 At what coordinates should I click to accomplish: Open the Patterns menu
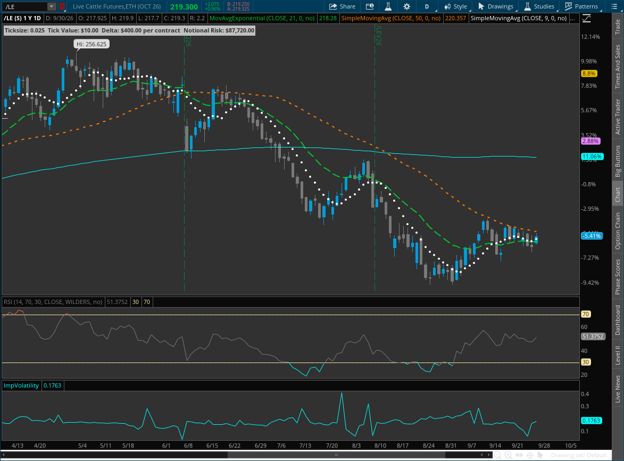pyautogui.click(x=581, y=6)
